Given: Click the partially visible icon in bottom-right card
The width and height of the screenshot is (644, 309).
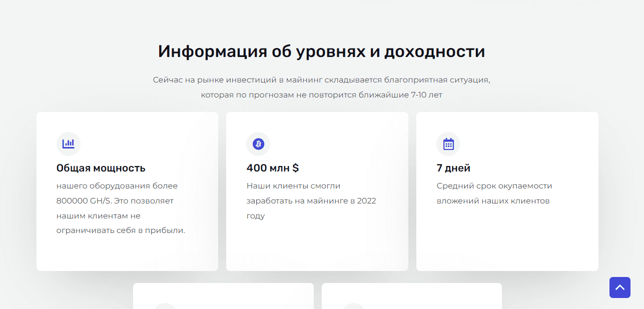Looking at the screenshot, I should point(354,306).
